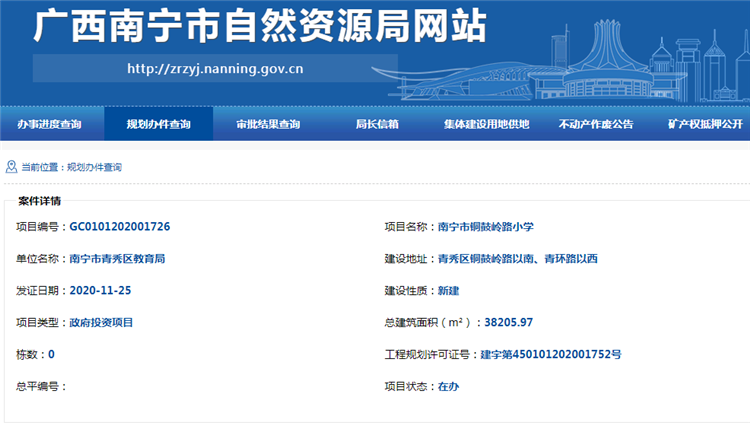
Task: Click issue date 2020-11-25
Action: pyautogui.click(x=100, y=291)
